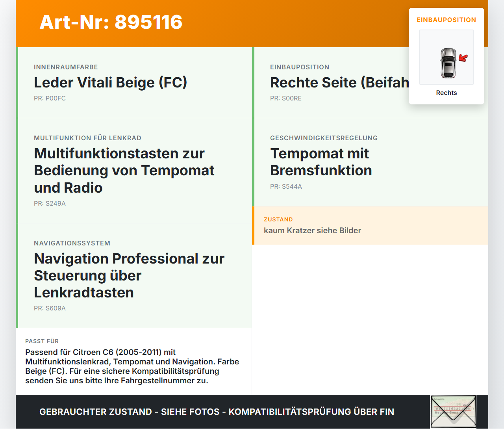Select the Leder Vitali Beige (FC) text
The image size is (504, 429).
coord(111,82)
